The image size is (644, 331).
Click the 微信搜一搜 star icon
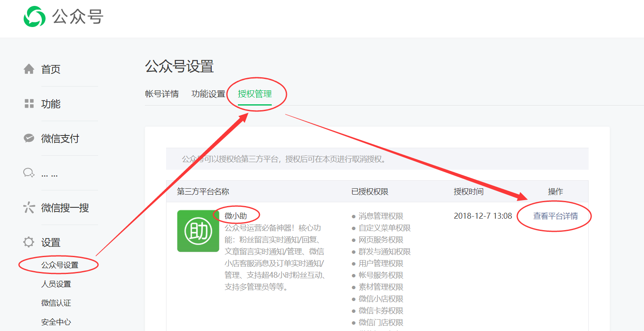[x=29, y=207]
